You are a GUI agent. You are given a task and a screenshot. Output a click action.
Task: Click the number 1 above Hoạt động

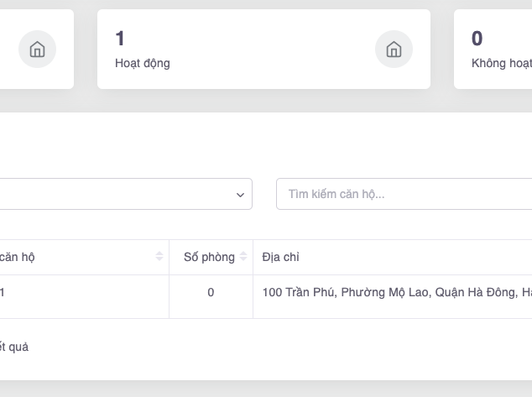(x=120, y=38)
